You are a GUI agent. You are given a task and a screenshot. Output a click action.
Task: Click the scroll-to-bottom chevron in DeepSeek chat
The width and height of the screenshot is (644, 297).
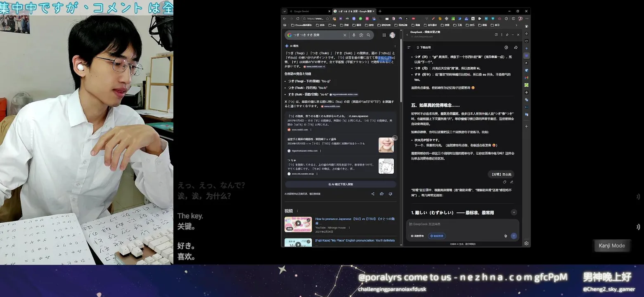point(514,212)
